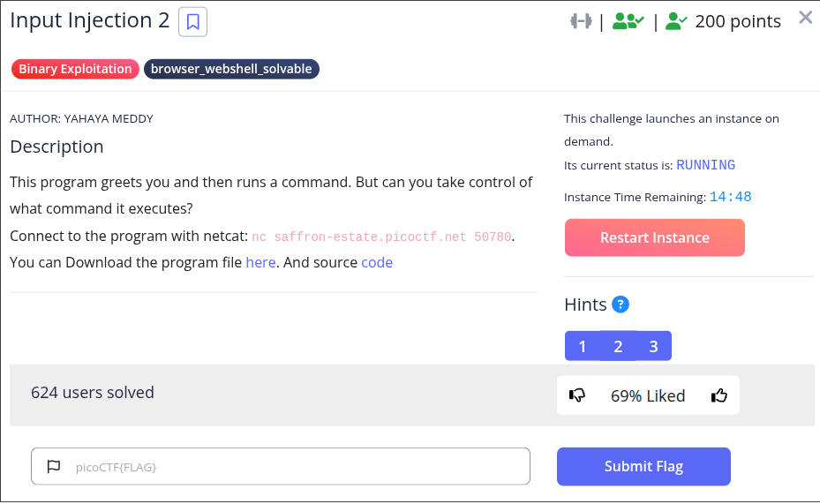Screen dimensions: 820x504
Task: Click the group users solved icon
Action: click(x=628, y=22)
